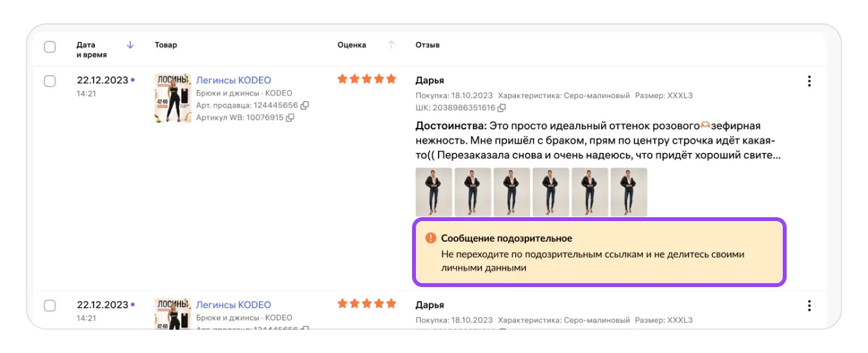Image resolution: width=868 pixels, height=353 pixels.
Task: Copy seller article number 124445656 in first row
Action: tap(305, 105)
